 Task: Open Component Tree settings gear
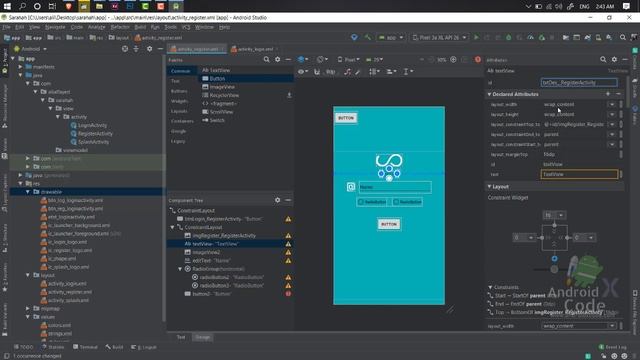(278, 200)
